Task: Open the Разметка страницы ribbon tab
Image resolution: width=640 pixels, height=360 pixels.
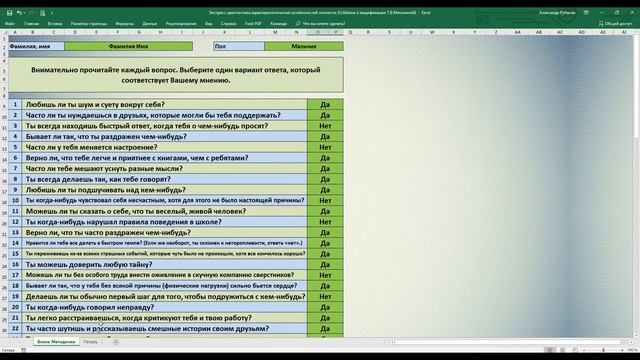Action: coord(89,24)
